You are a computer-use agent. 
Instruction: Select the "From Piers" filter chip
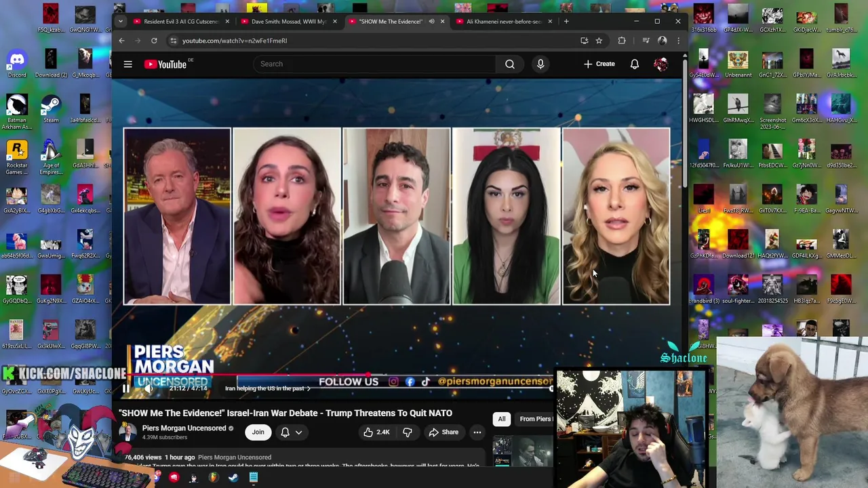[535, 419]
